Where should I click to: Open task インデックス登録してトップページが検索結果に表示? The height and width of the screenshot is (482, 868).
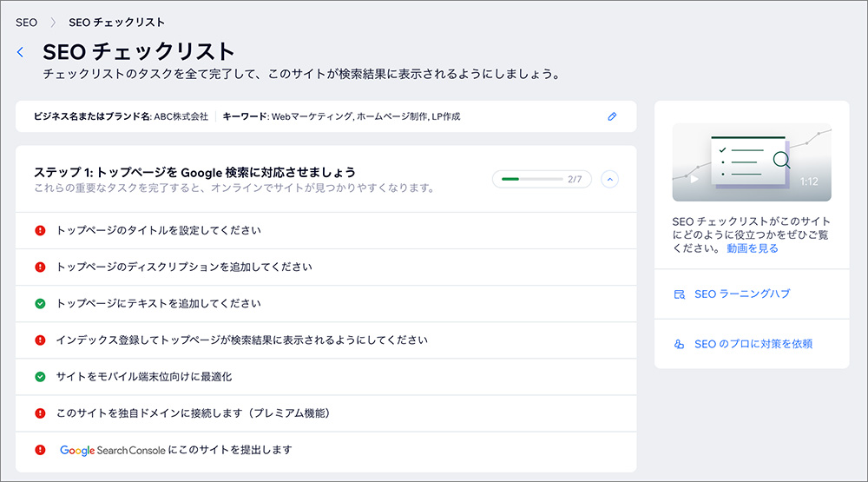326,340
